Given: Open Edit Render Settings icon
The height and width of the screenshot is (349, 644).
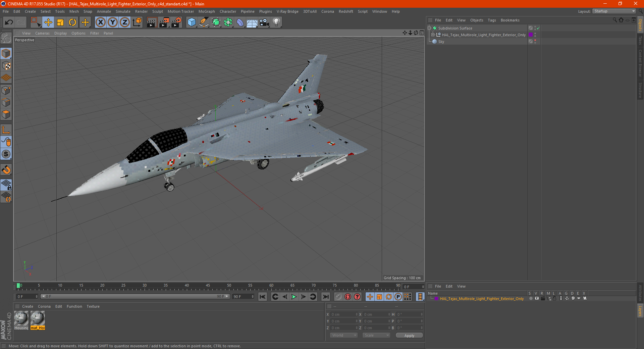Looking at the screenshot, I should (176, 22).
